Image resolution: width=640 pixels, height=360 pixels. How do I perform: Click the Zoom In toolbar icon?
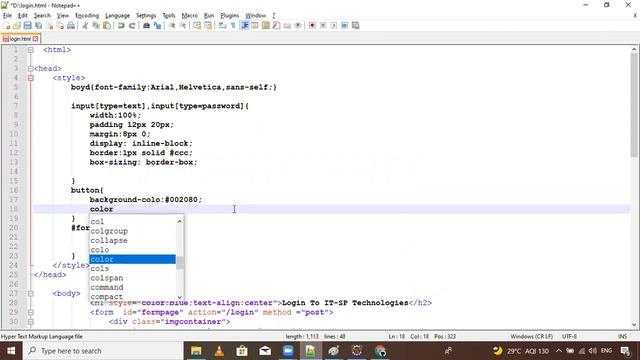click(x=172, y=25)
